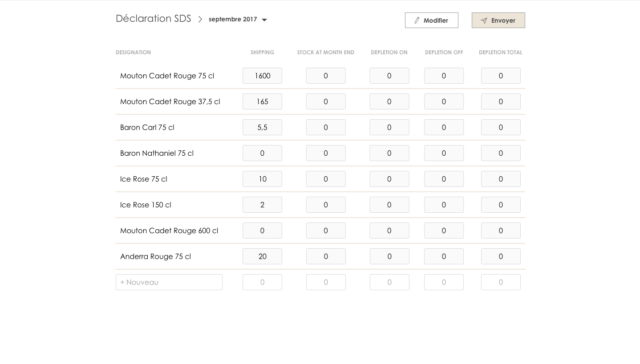Select Shipping field for Ice Rose 150 cl

tap(262, 205)
